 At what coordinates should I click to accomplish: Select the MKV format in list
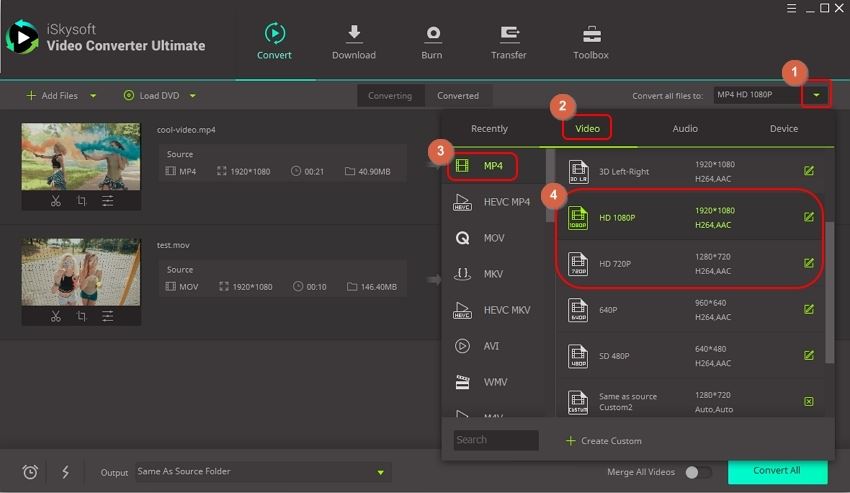click(492, 274)
